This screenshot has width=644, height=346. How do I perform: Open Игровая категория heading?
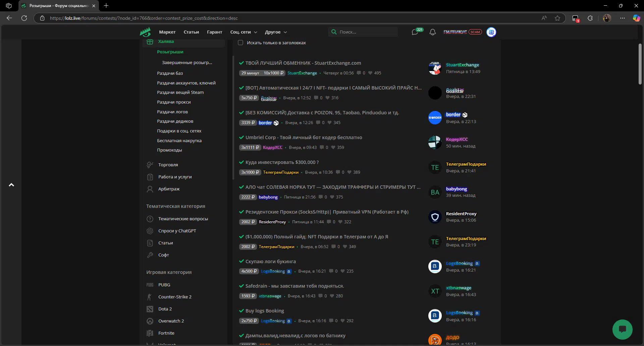coord(169,272)
